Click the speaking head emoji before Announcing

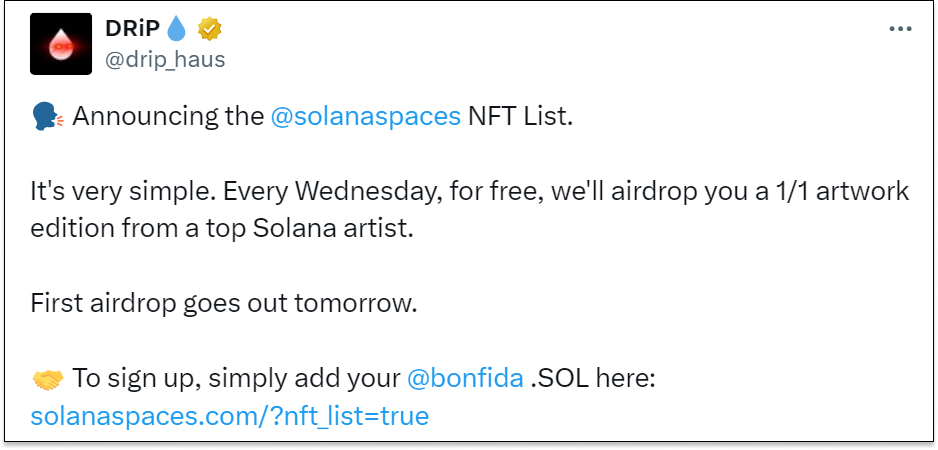[x=46, y=116]
